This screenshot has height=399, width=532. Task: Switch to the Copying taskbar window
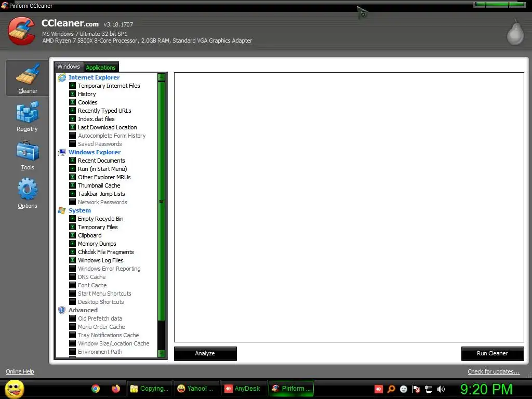click(x=149, y=389)
